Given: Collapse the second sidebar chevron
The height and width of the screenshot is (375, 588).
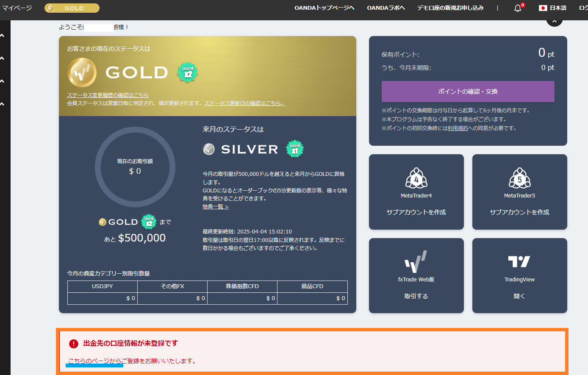Looking at the screenshot, I should coord(3,58).
